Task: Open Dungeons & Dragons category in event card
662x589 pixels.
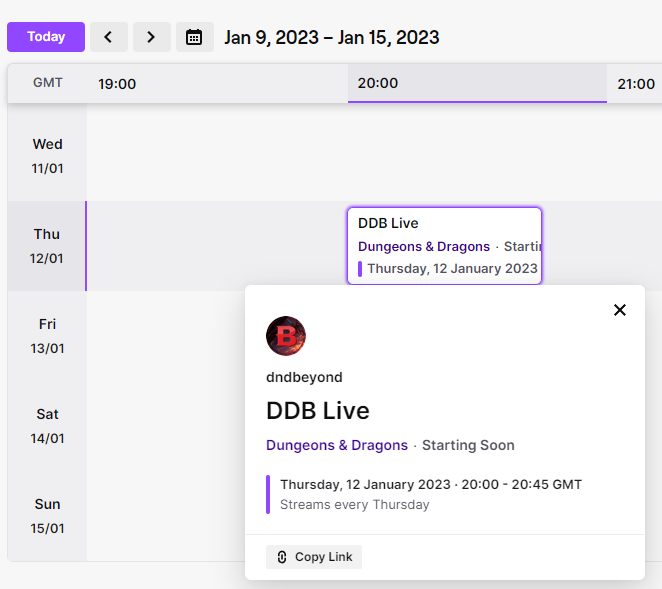Action: click(424, 246)
